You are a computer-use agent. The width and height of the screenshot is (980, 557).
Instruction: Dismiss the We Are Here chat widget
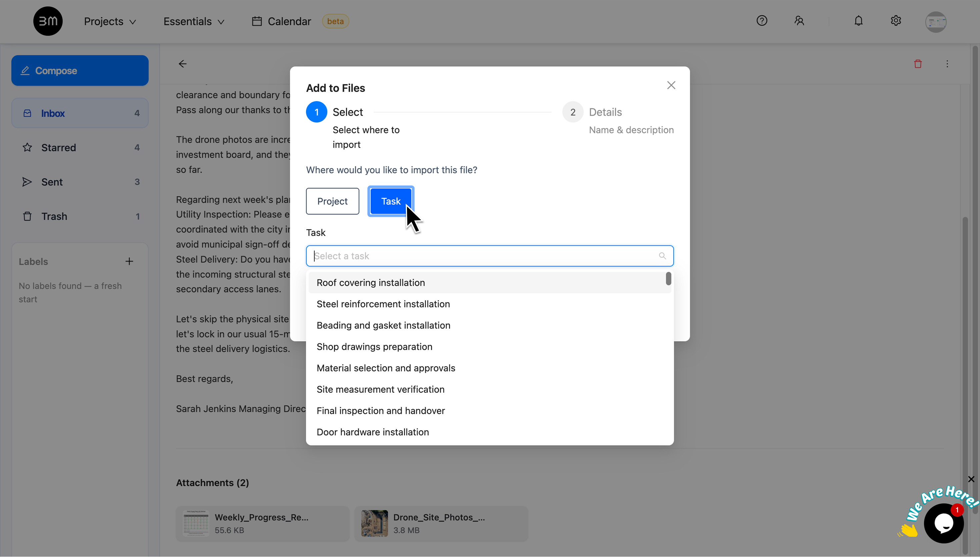(971, 479)
